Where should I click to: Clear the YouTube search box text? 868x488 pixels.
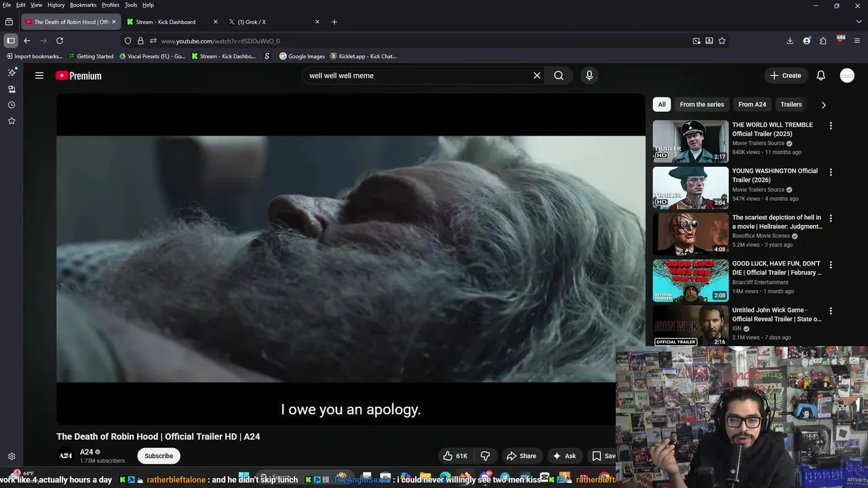click(x=537, y=75)
